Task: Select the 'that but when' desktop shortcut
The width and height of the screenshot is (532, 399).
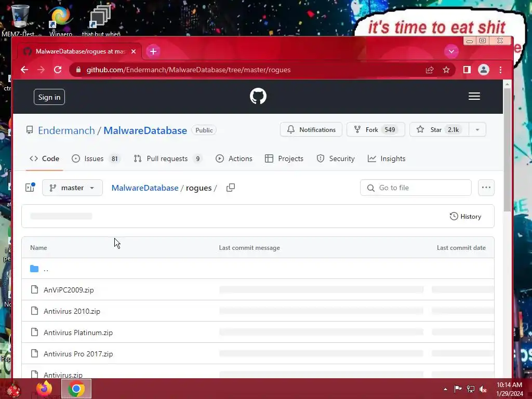Action: (x=101, y=20)
